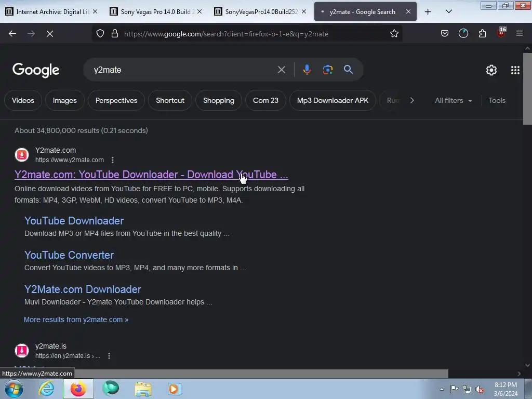The width and height of the screenshot is (532, 399).
Task: Bookmark this page with the star
Action: (x=394, y=34)
